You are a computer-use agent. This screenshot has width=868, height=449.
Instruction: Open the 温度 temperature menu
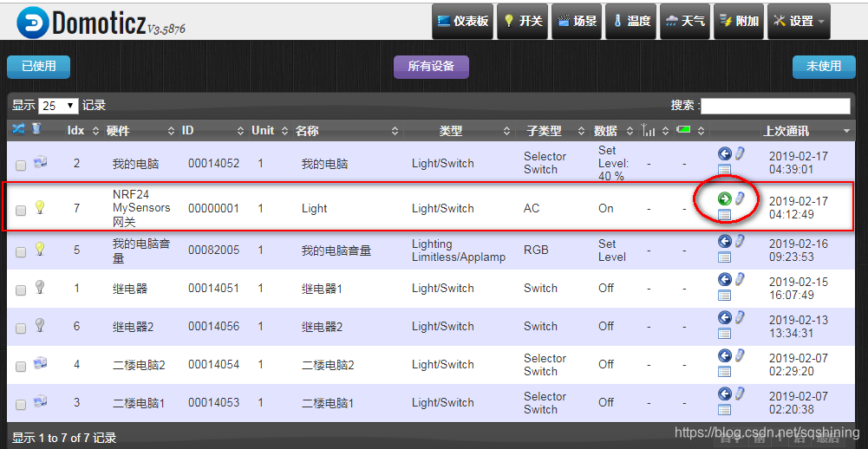(x=631, y=21)
